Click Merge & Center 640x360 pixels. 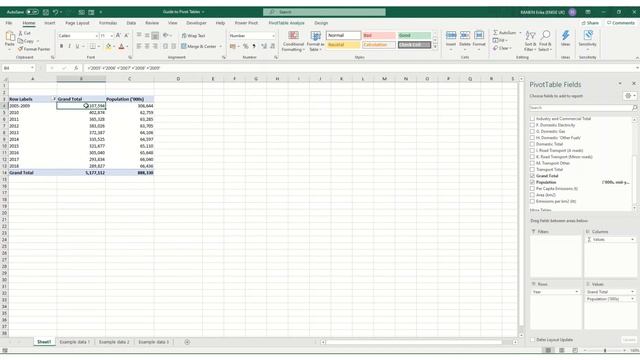pos(199,47)
